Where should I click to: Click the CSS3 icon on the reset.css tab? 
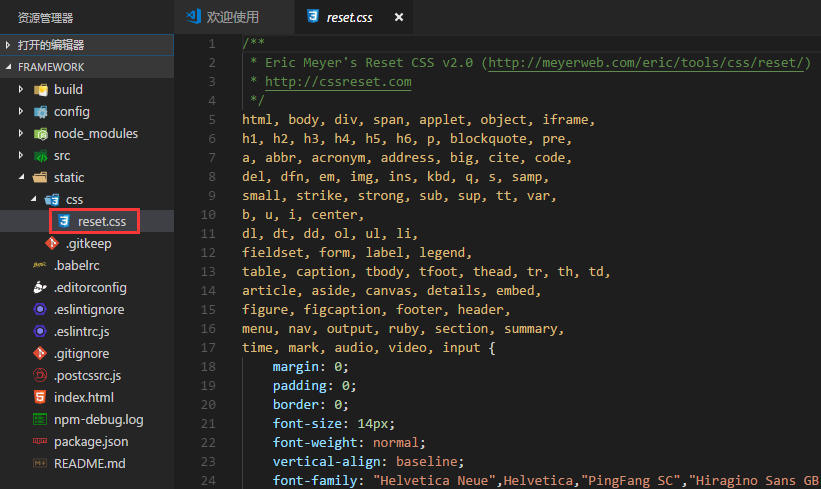313,16
